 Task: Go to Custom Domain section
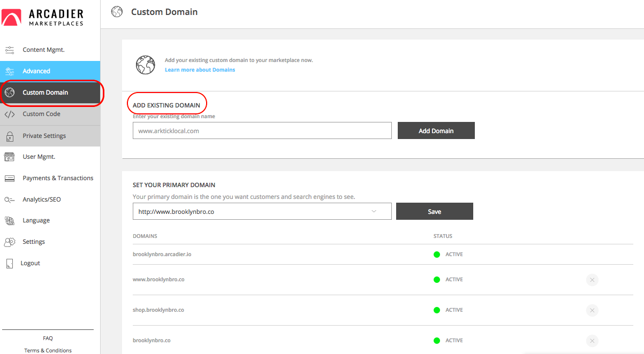(x=50, y=93)
